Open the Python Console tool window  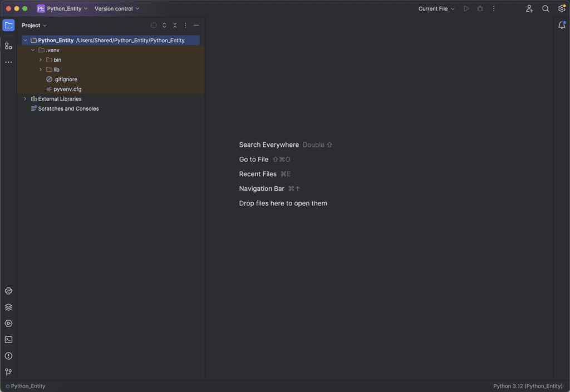(x=8, y=291)
